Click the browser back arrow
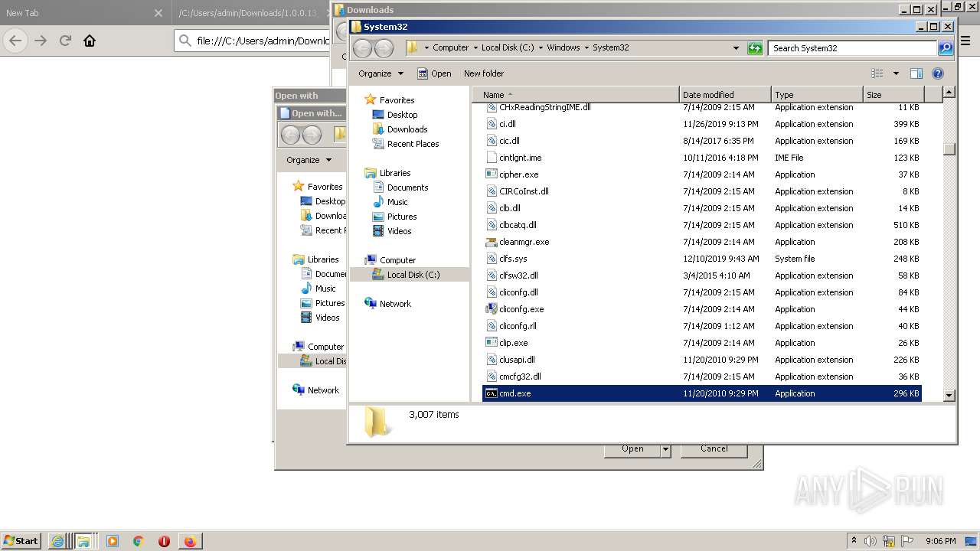The width and height of the screenshot is (980, 551). pos(15,41)
